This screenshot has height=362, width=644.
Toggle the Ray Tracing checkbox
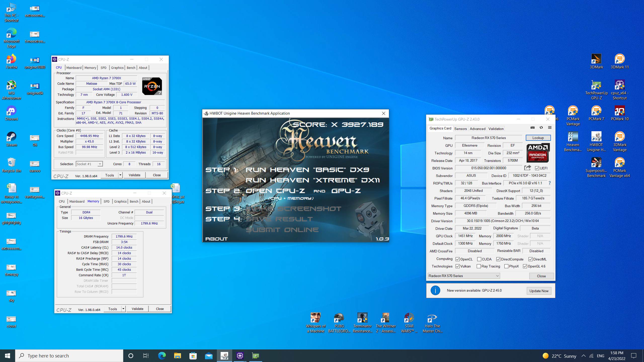[479, 266]
